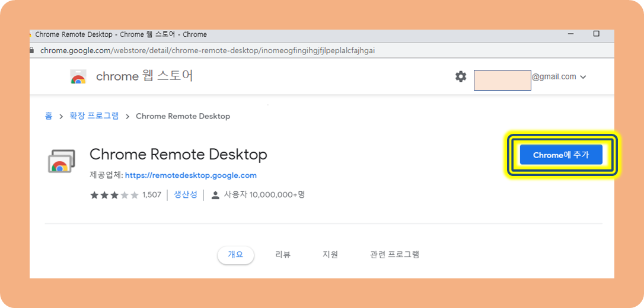
Task: Switch to the 리뷰 tab
Action: (283, 255)
